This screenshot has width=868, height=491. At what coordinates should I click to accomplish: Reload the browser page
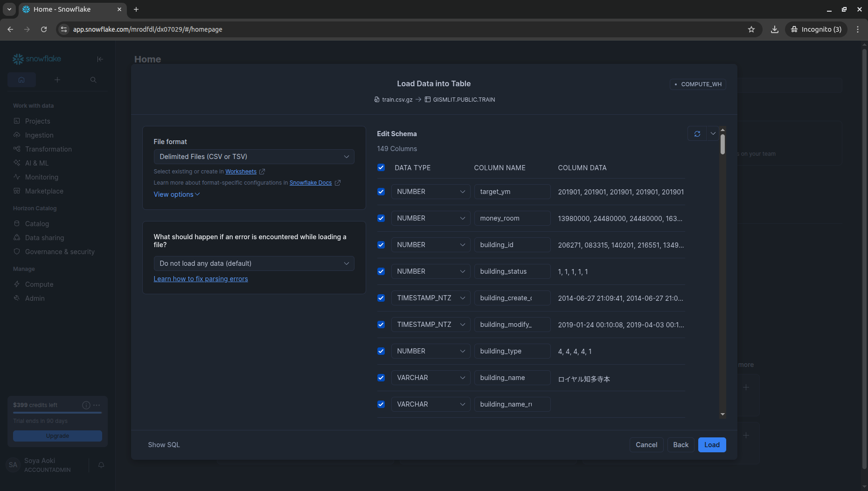pos(44,29)
